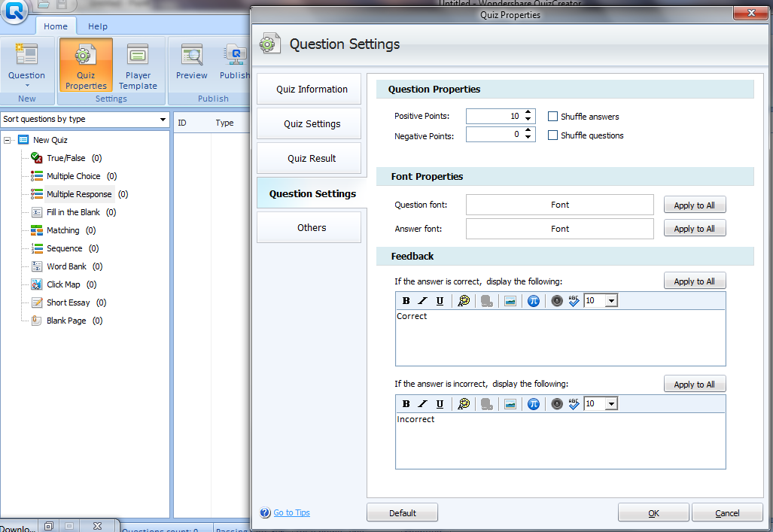Viewport: 773px width, 532px height.
Task: Insert image in correct feedback toolbar
Action: [510, 301]
